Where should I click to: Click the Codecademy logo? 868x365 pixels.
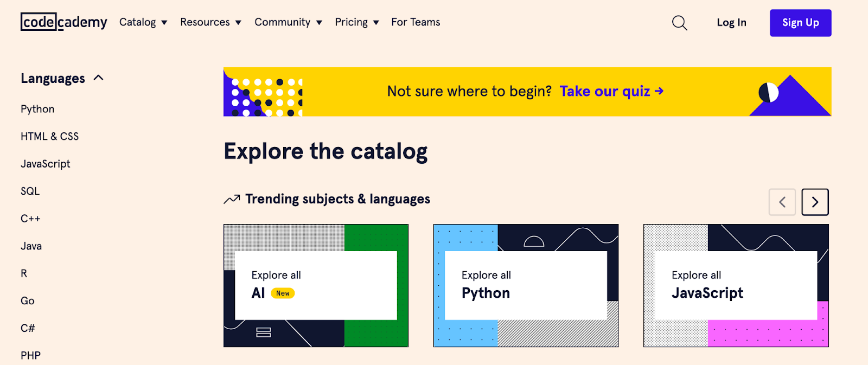coord(63,22)
